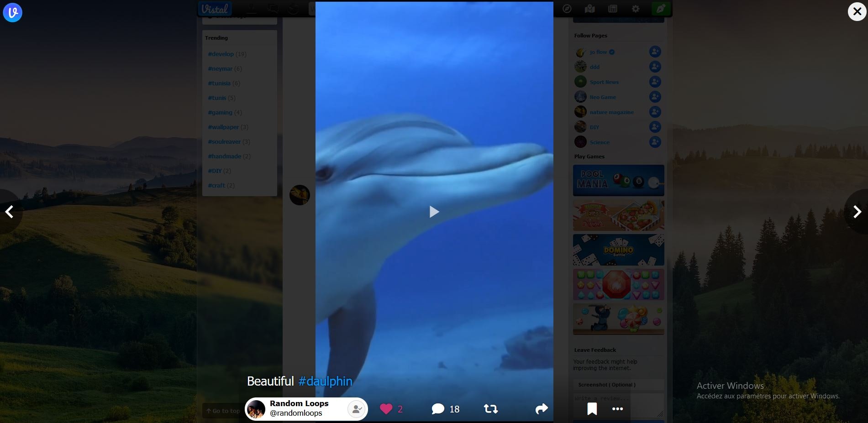Follow the Neo Game page

coord(655,97)
